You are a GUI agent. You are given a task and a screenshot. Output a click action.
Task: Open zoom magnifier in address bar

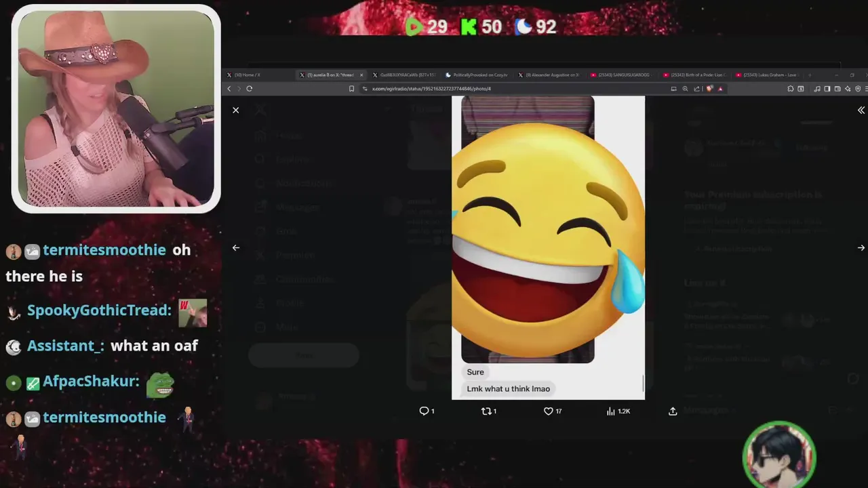pyautogui.click(x=685, y=89)
